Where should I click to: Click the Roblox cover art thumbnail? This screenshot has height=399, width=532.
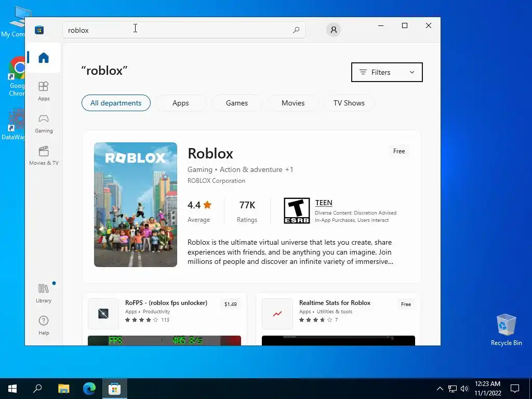click(x=136, y=205)
